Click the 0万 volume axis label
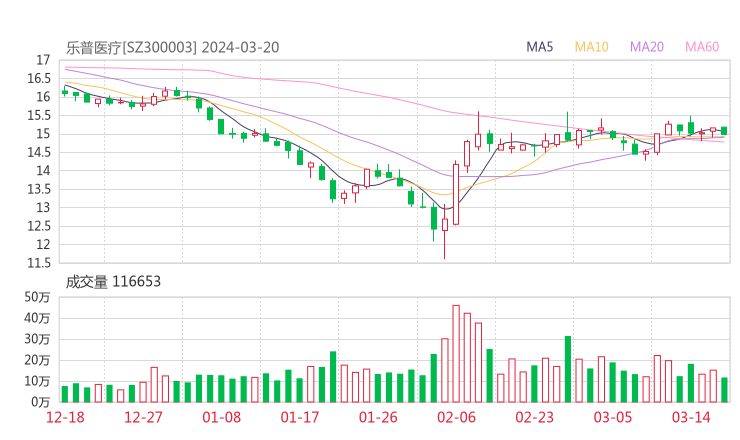The height and width of the screenshot is (440, 740). [41, 402]
